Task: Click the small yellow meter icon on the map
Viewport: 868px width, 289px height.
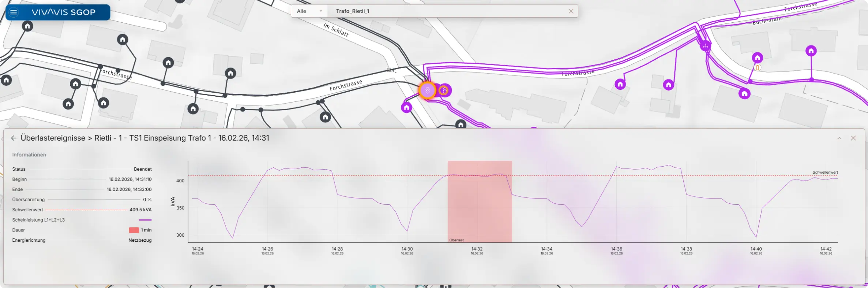Action: (x=758, y=67)
